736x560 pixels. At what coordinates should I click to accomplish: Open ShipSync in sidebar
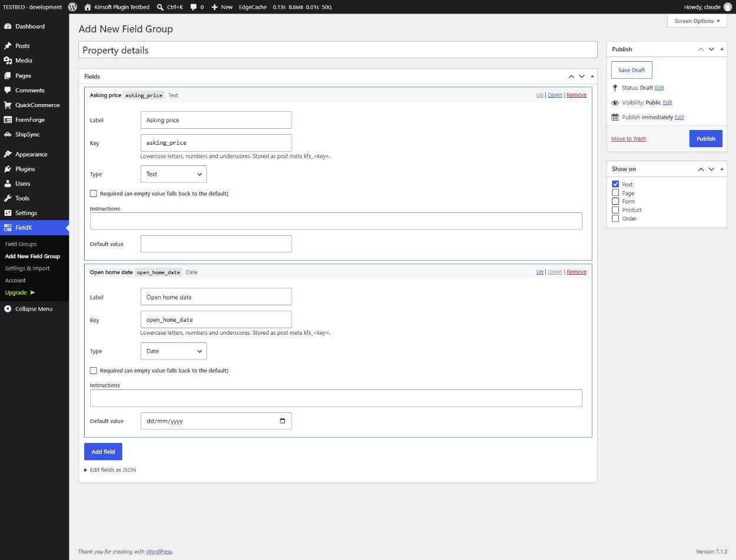[x=34, y=134]
